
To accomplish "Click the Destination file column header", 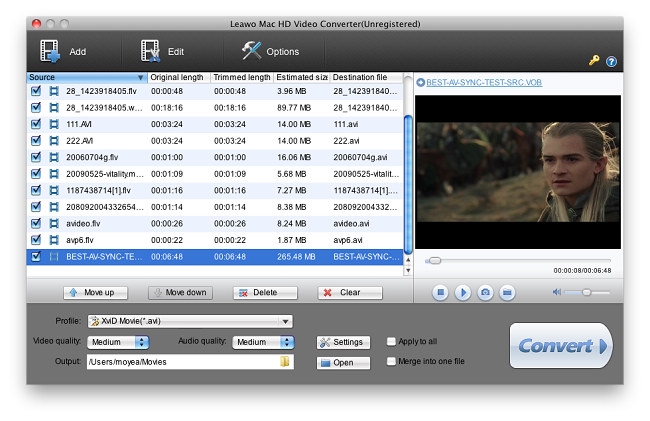I will (366, 77).
